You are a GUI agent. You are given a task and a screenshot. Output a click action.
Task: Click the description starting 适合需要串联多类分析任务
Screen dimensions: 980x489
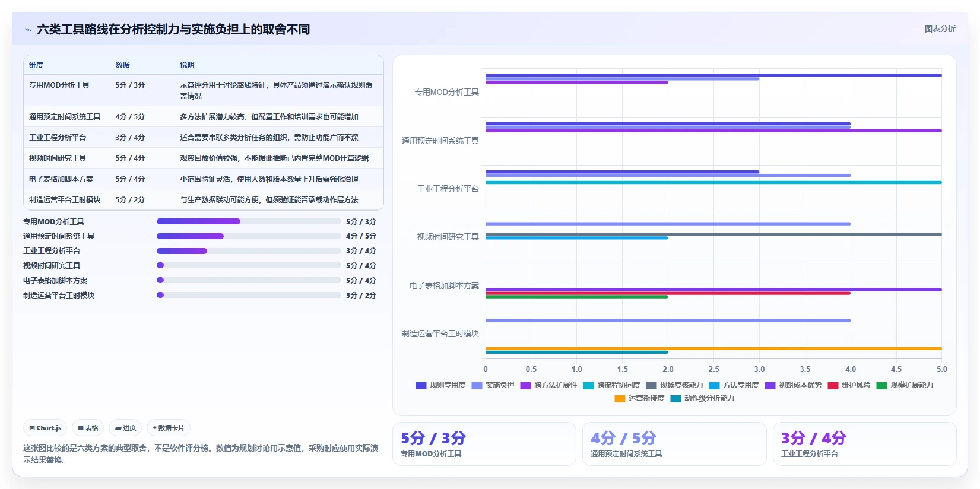[269, 138]
